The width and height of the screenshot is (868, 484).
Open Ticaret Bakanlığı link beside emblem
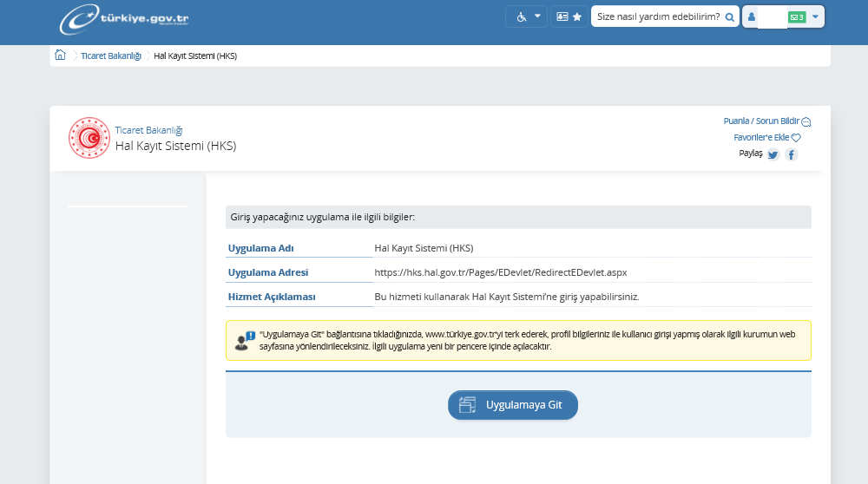[x=148, y=130]
